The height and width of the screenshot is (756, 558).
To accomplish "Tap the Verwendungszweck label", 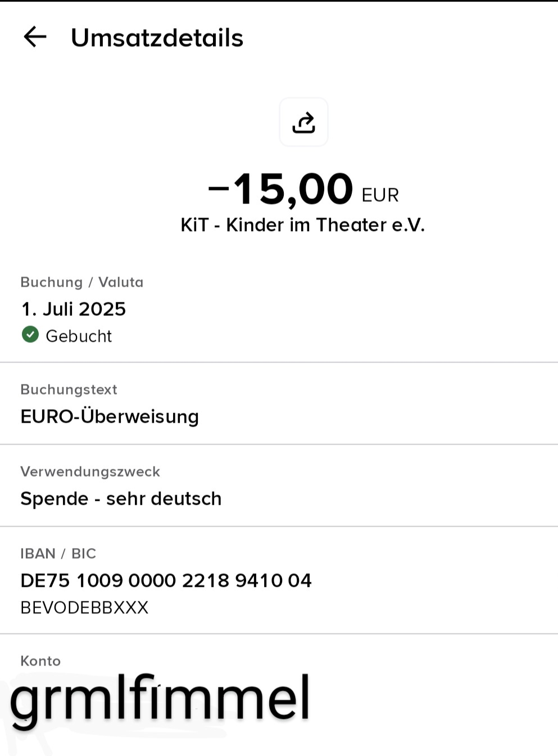I will tap(90, 472).
